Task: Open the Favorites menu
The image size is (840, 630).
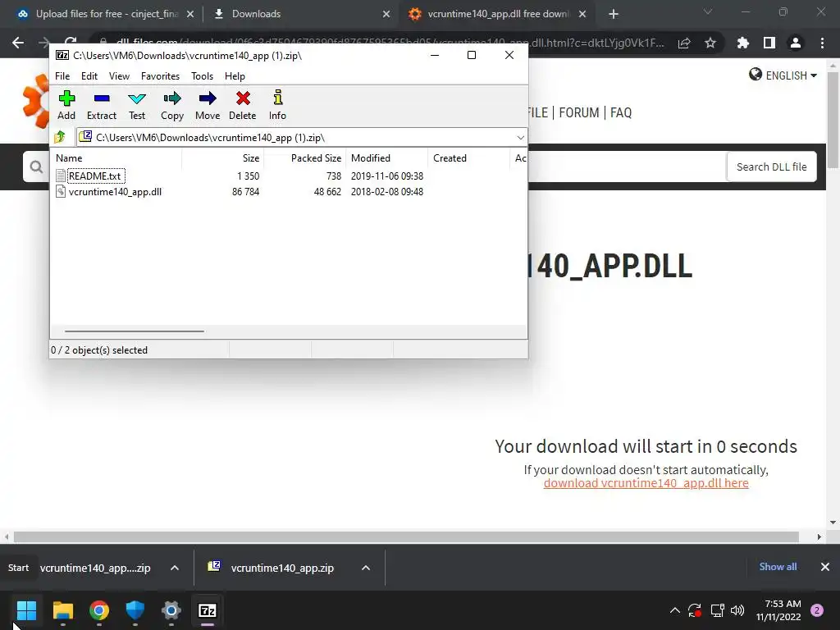Action: (160, 76)
